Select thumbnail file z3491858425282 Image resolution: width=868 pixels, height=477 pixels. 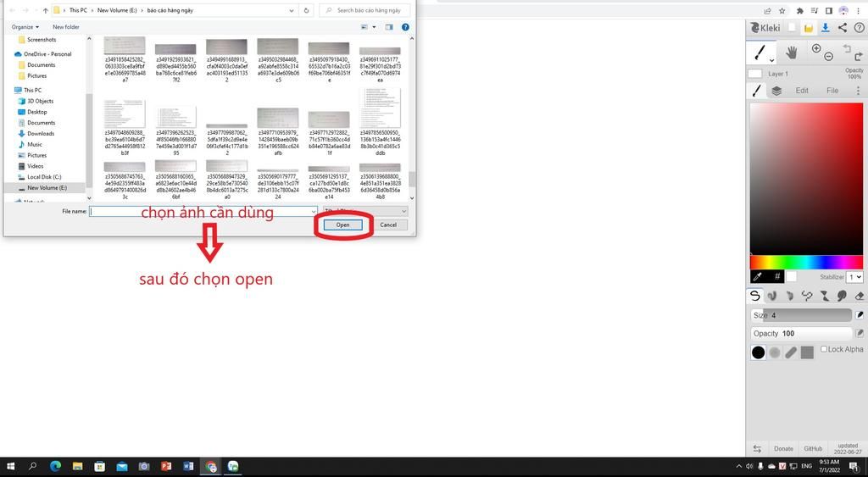tap(125, 60)
